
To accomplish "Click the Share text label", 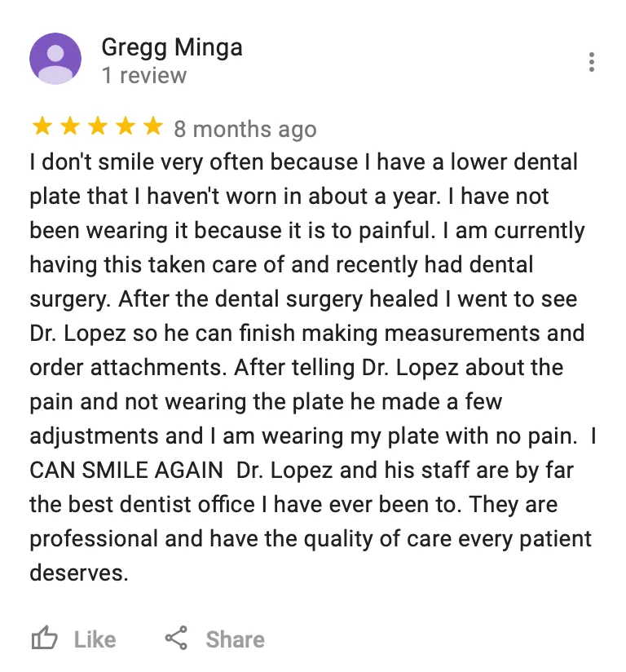I will 236,640.
